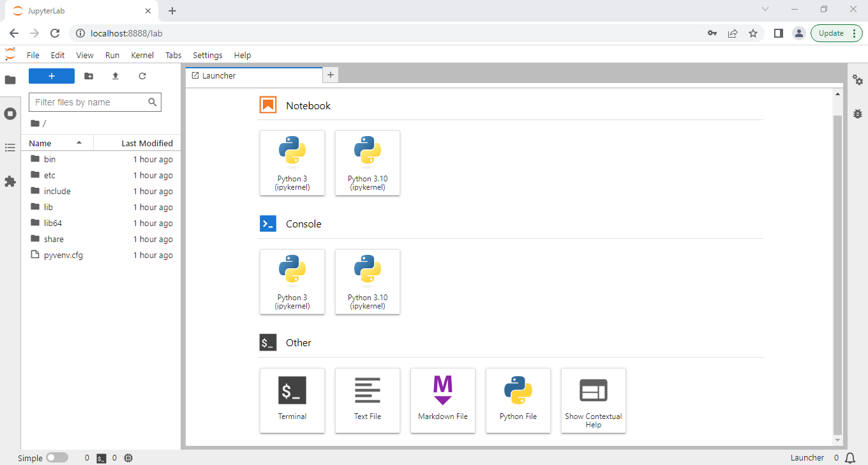Image resolution: width=868 pixels, height=465 pixels.
Task: Open the Run menu
Action: [x=112, y=55]
